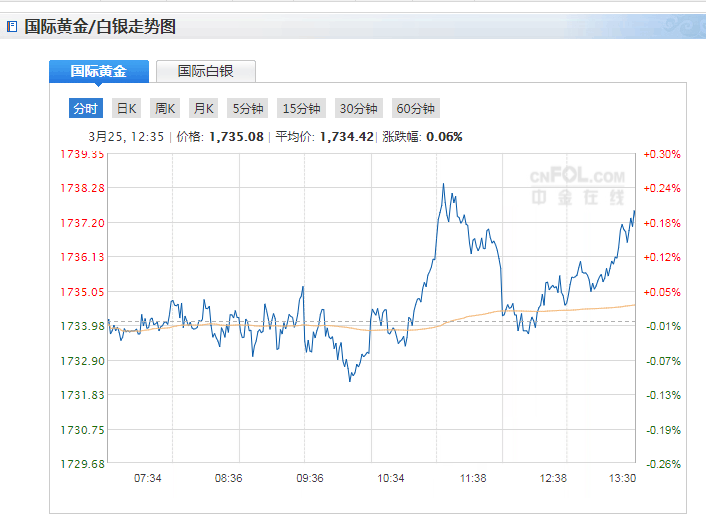Image resolution: width=706 pixels, height=515 pixels.
Task: Click the 07:34 time axis label
Action: point(148,478)
